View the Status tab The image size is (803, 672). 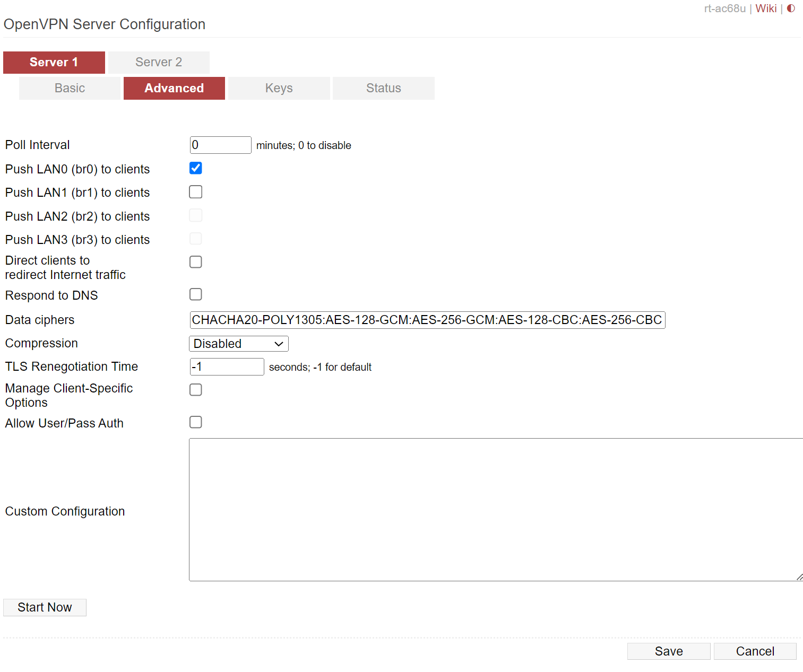point(384,88)
